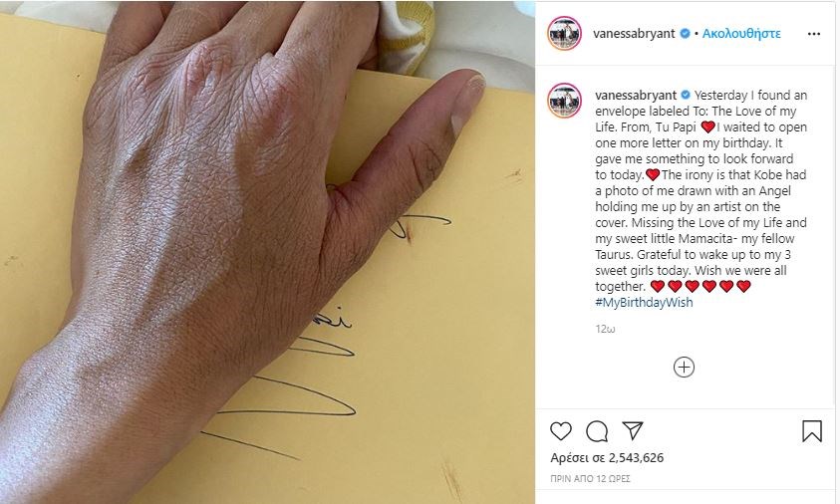This screenshot has height=504, width=840.
Task: Like the post with heart icon
Action: (x=561, y=431)
